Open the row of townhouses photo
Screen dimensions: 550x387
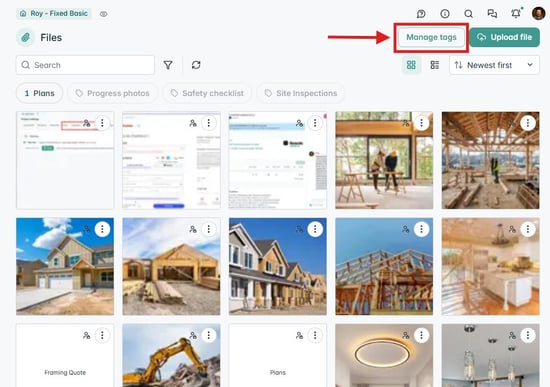click(278, 266)
